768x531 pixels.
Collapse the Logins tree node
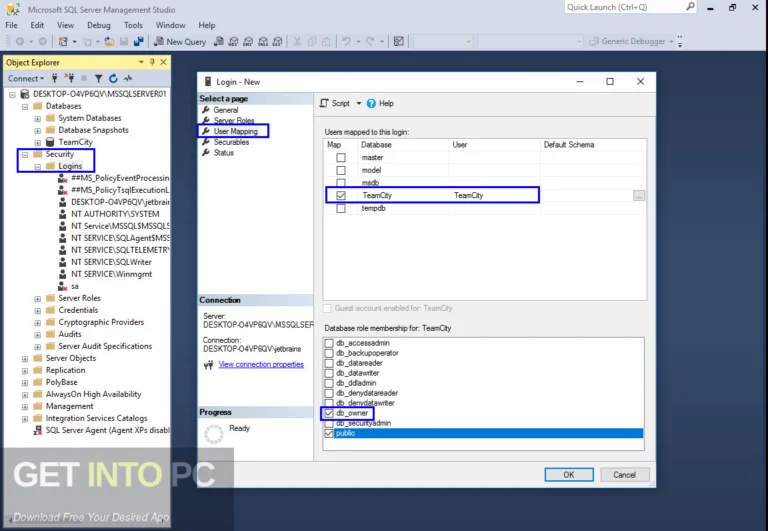click(x=38, y=167)
